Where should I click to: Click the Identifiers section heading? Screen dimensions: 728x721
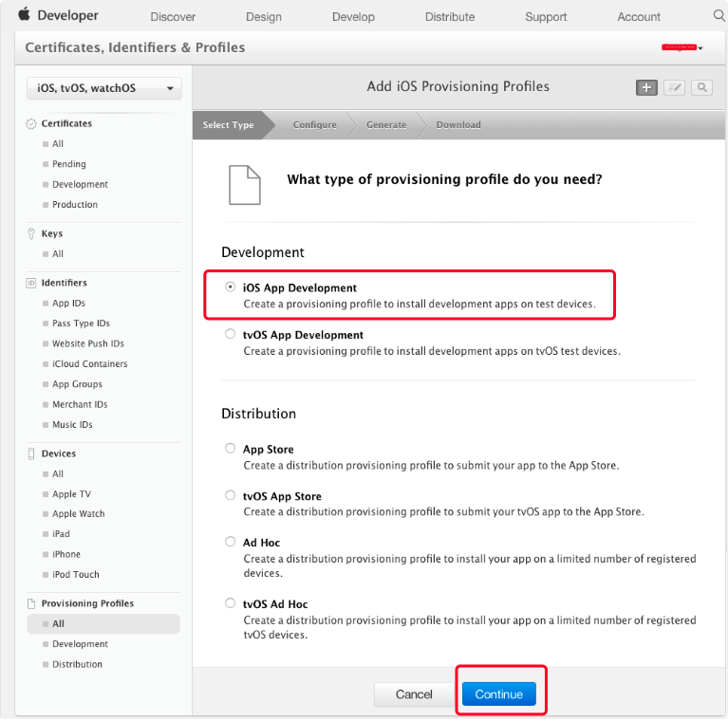[65, 283]
